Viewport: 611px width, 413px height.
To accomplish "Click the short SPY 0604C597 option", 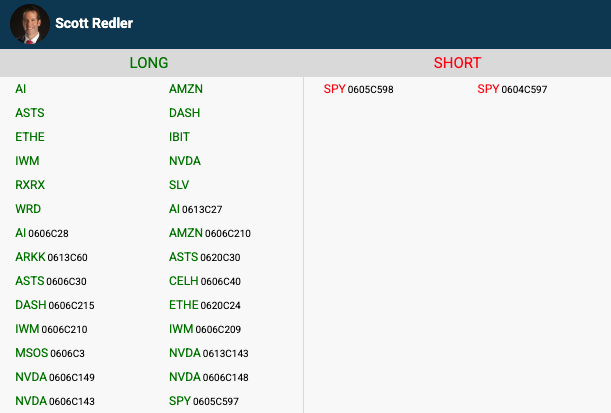I will (512, 89).
